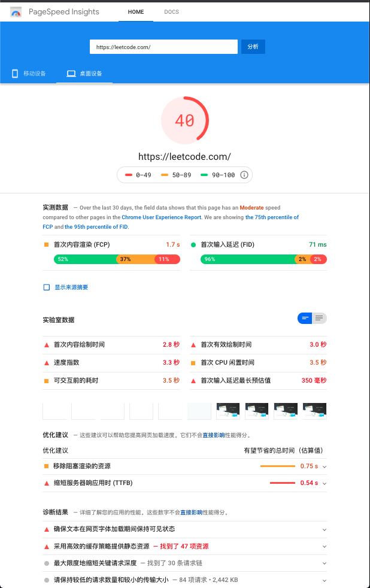Expand 缩短服务器响应用时 (TTFB) chevron
The image size is (370, 588).
click(x=324, y=483)
